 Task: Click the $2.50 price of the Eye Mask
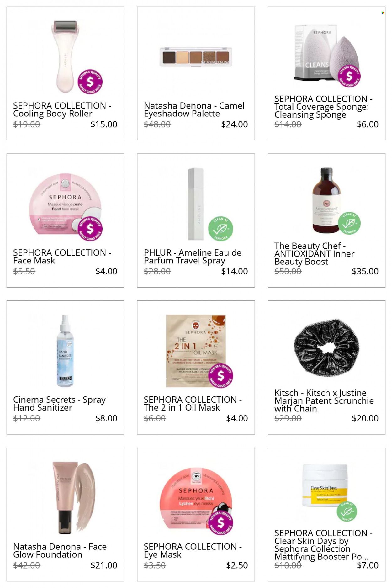click(x=237, y=565)
